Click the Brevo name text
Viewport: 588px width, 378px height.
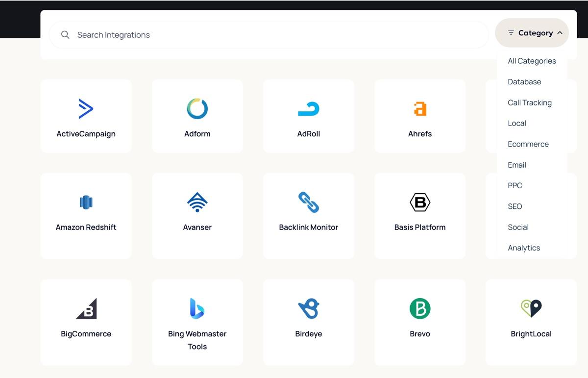click(x=420, y=334)
